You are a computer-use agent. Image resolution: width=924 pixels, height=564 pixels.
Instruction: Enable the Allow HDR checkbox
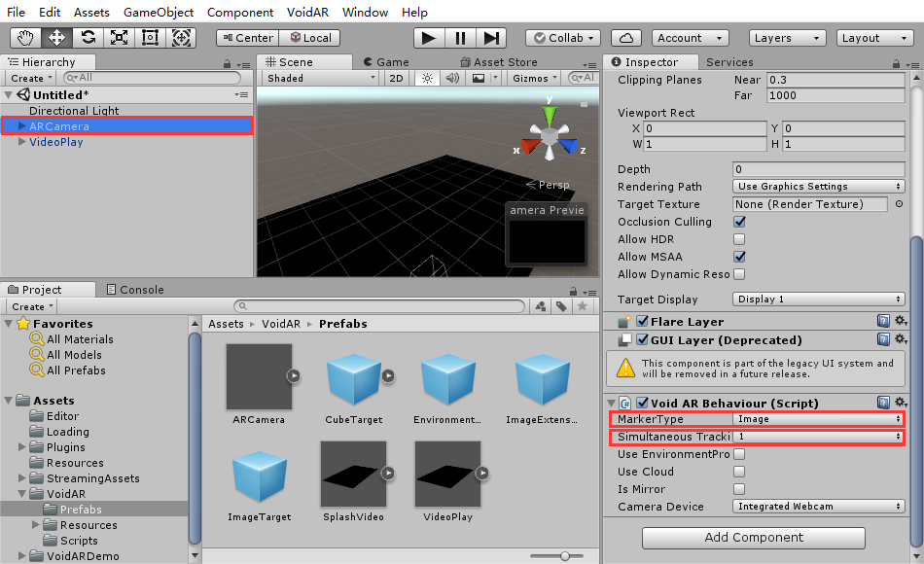[x=739, y=239]
